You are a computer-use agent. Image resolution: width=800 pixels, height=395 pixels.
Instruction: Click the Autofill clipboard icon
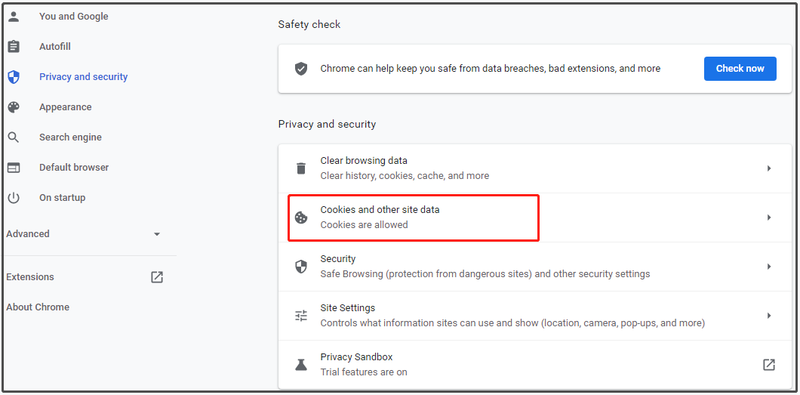tap(13, 46)
